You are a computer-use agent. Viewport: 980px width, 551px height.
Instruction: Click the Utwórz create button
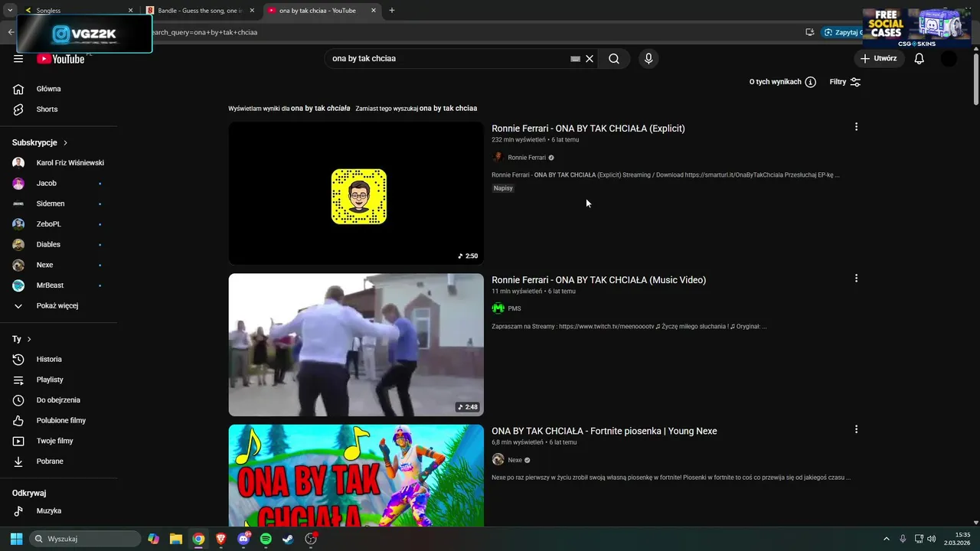(x=879, y=59)
